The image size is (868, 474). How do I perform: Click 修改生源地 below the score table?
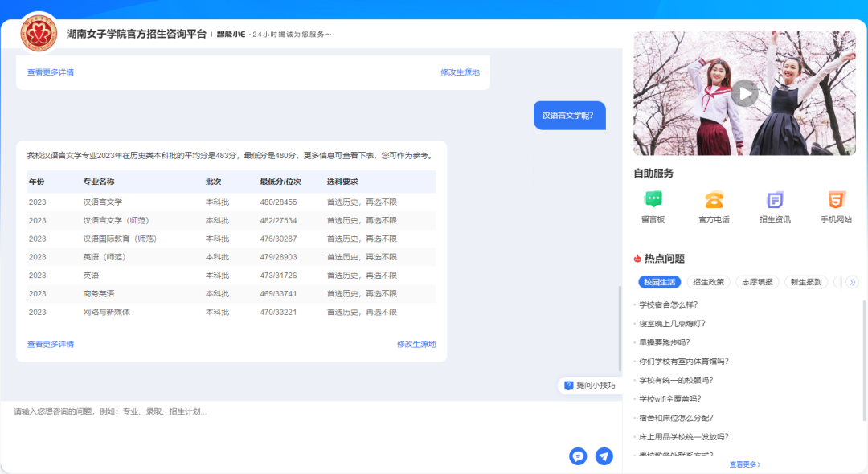coord(416,344)
